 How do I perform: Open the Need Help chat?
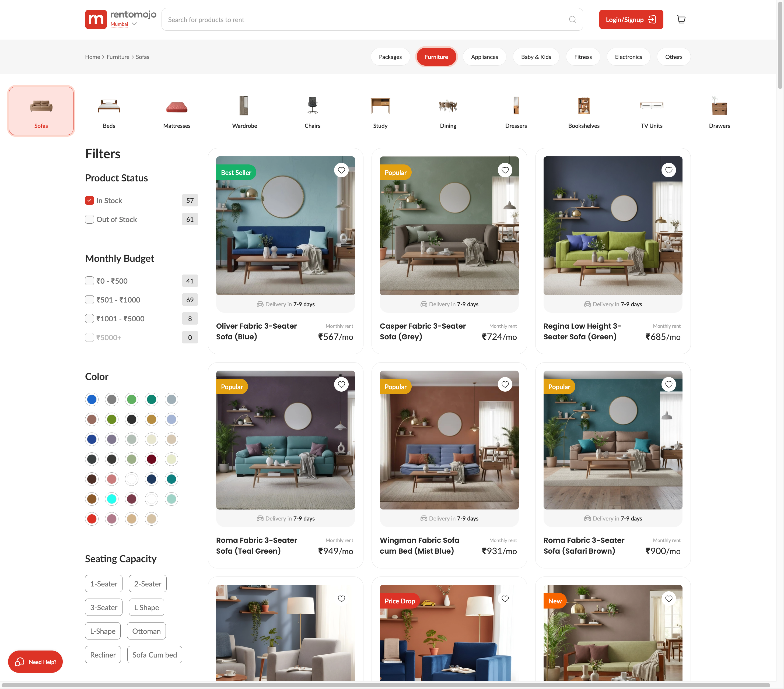tap(35, 662)
